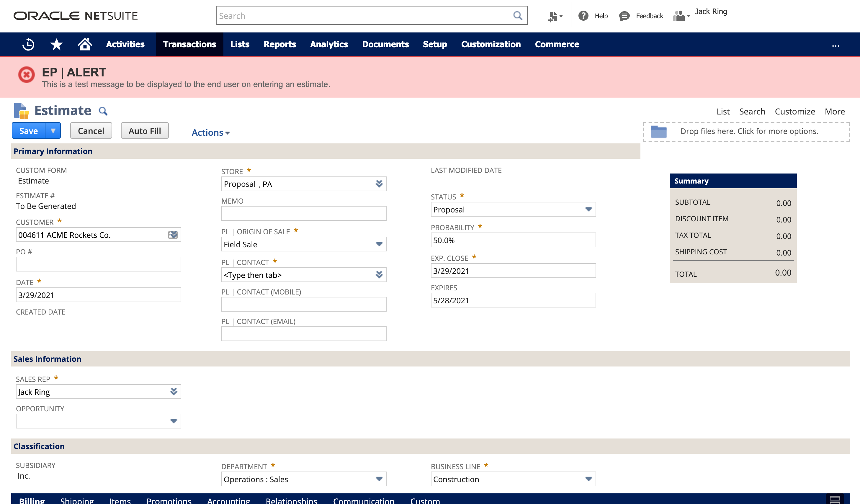Open the Reports menu
Screen dimensions: 860x504
[279, 44]
